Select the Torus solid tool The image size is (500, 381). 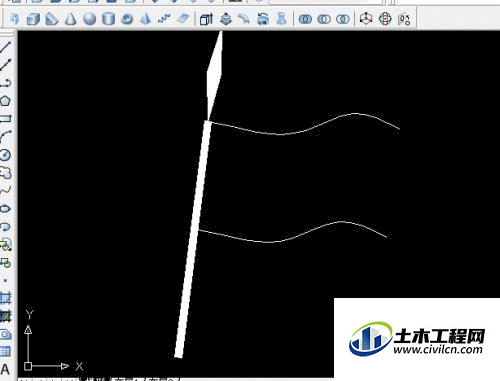pos(127,19)
